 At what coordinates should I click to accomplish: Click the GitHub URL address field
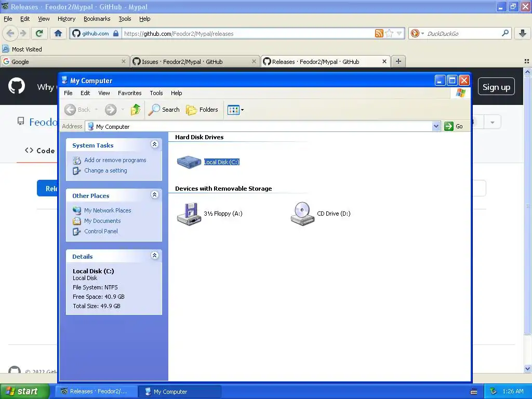tap(248, 33)
